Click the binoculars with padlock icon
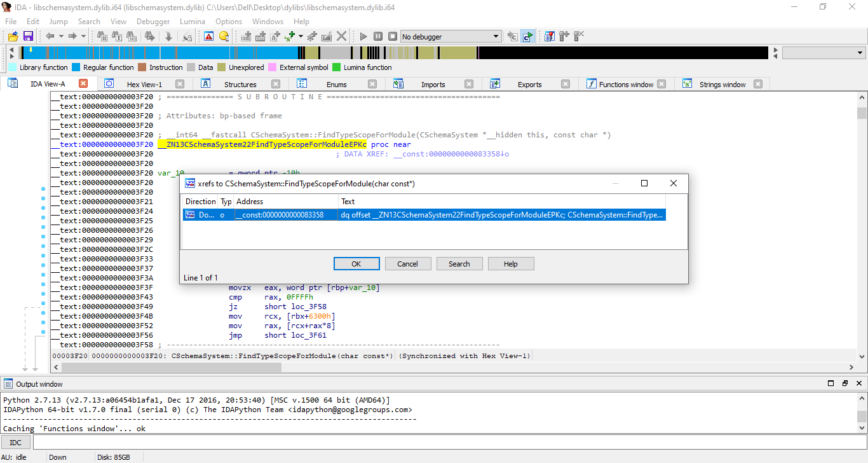This screenshot has height=463, width=868. pyautogui.click(x=187, y=36)
